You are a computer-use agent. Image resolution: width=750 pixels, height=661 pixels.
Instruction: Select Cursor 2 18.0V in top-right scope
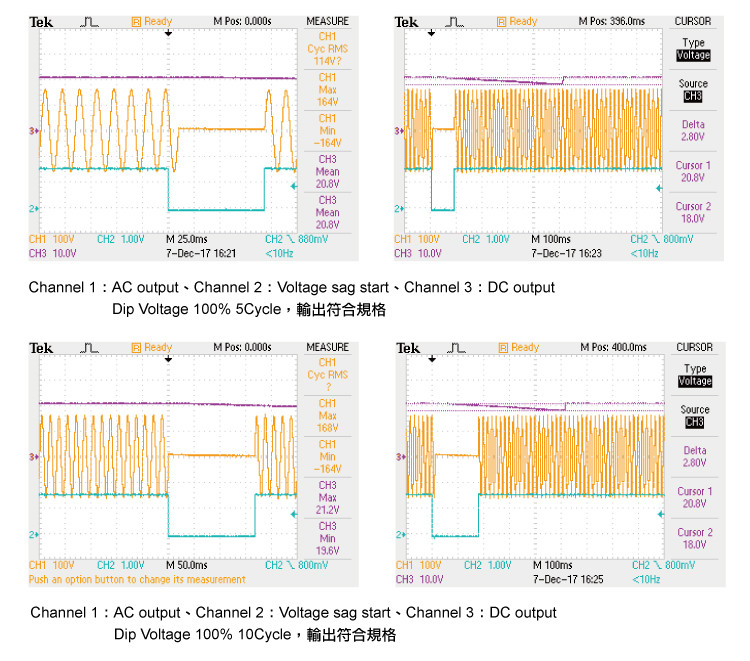[x=693, y=212]
